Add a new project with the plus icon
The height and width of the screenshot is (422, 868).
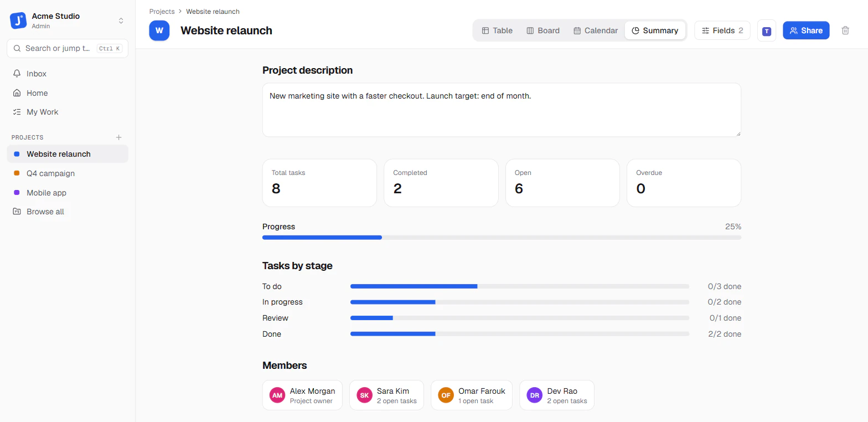[118, 137]
